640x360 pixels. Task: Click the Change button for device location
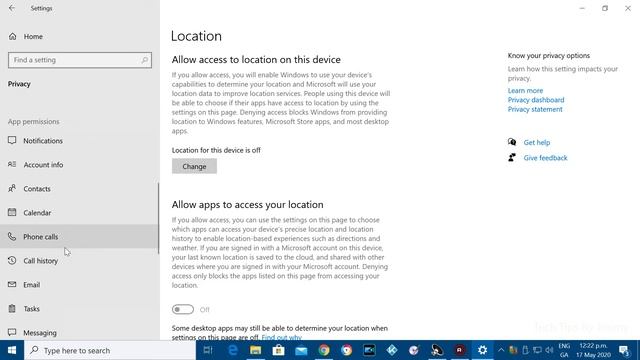pyautogui.click(x=194, y=166)
